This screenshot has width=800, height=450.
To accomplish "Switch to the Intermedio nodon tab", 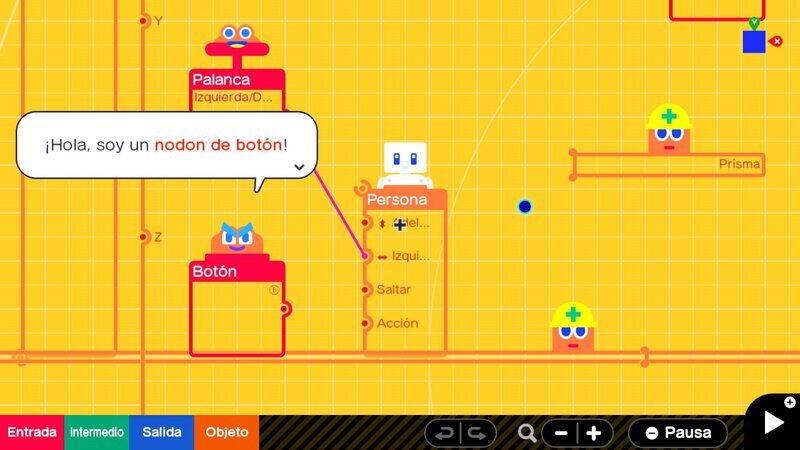I will 97,432.
